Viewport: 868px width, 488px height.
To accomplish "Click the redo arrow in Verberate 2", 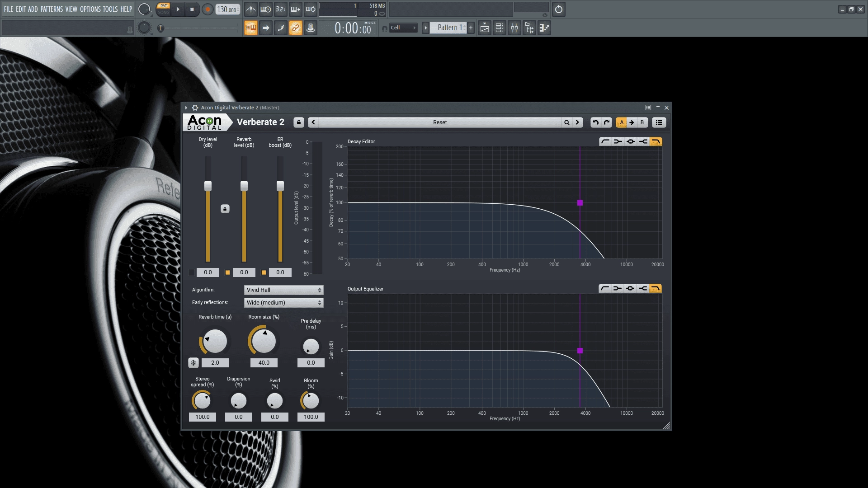I will click(x=607, y=122).
